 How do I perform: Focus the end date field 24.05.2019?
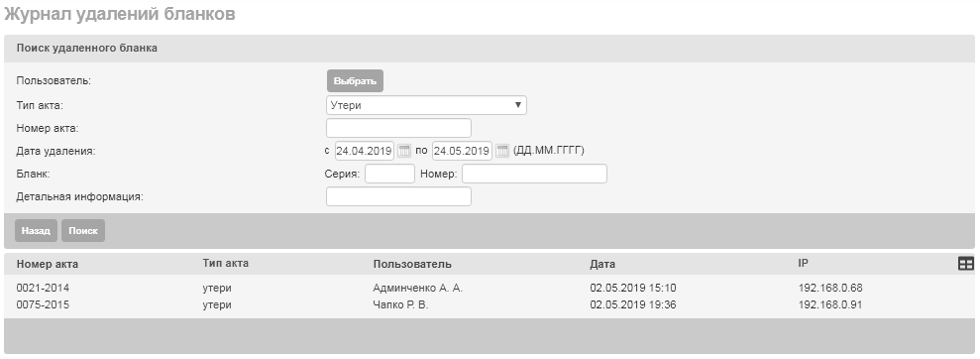[x=462, y=151]
